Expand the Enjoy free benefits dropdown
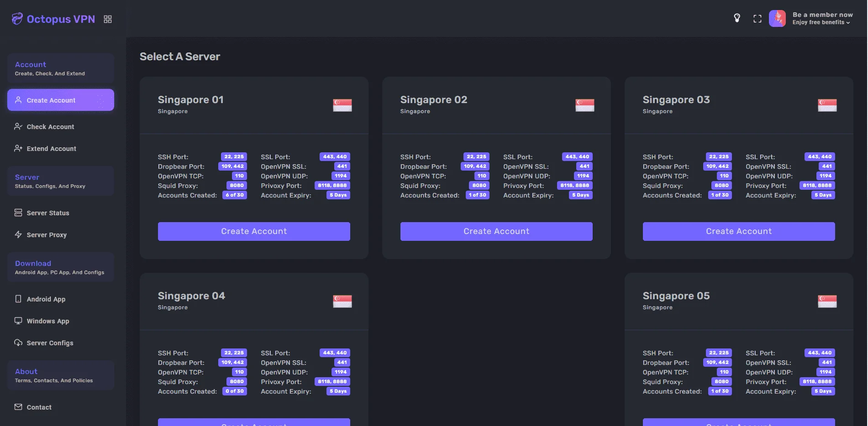This screenshot has width=868, height=426. [x=821, y=22]
